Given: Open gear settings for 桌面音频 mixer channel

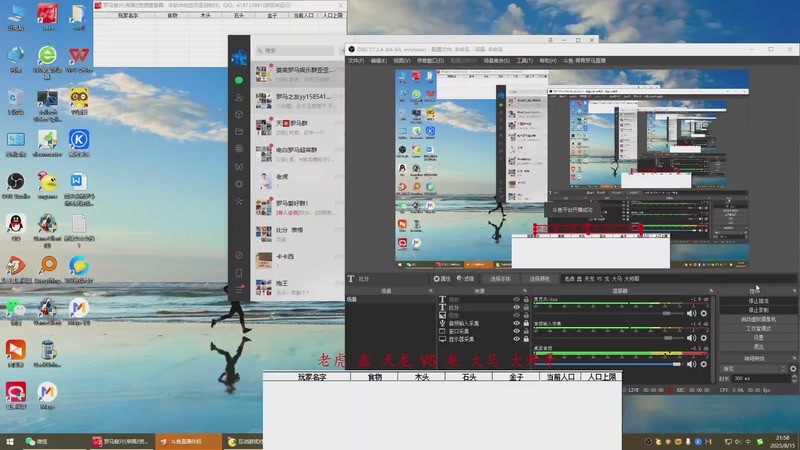Looking at the screenshot, I should 704,364.
